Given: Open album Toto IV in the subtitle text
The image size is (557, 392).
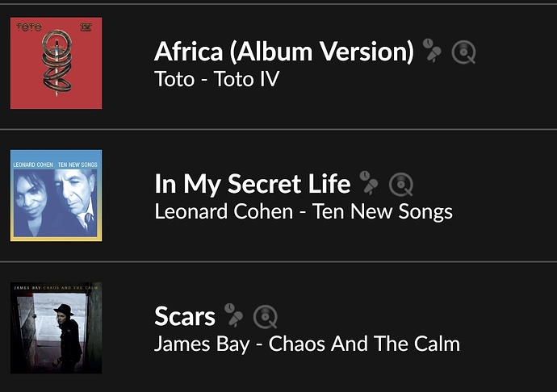Looking at the screenshot, I should click(x=247, y=79).
